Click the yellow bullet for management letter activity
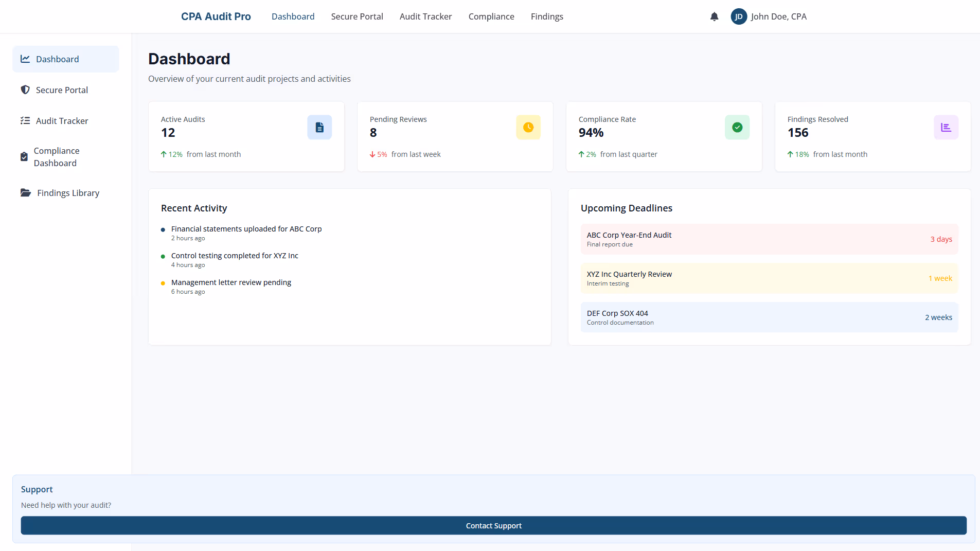 pos(163,283)
